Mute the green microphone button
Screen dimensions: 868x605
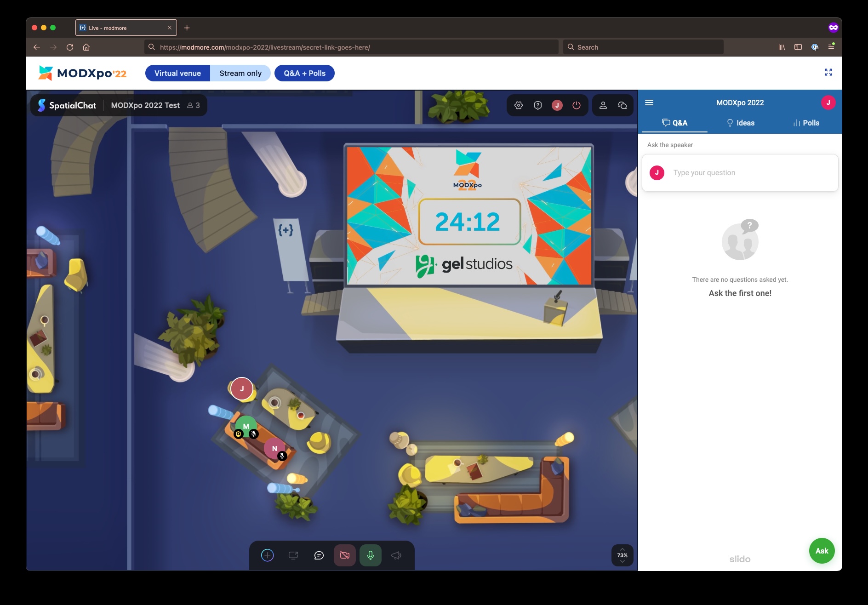click(x=371, y=555)
